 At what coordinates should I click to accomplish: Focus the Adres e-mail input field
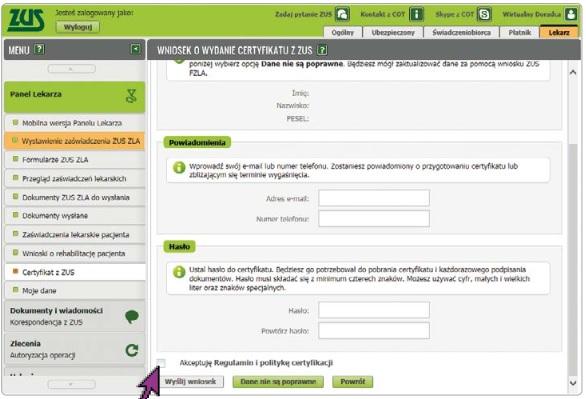[x=374, y=198]
